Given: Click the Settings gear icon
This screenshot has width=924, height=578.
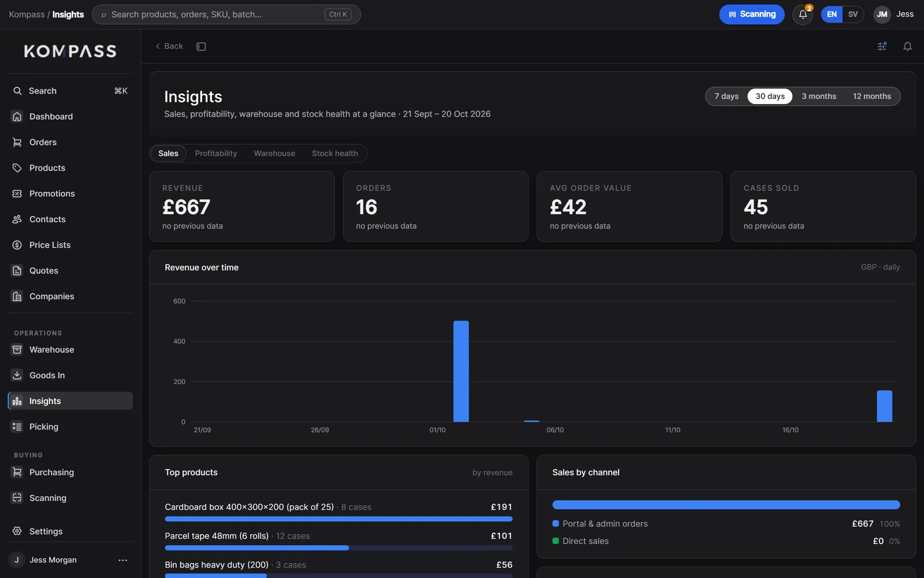Looking at the screenshot, I should tap(17, 531).
